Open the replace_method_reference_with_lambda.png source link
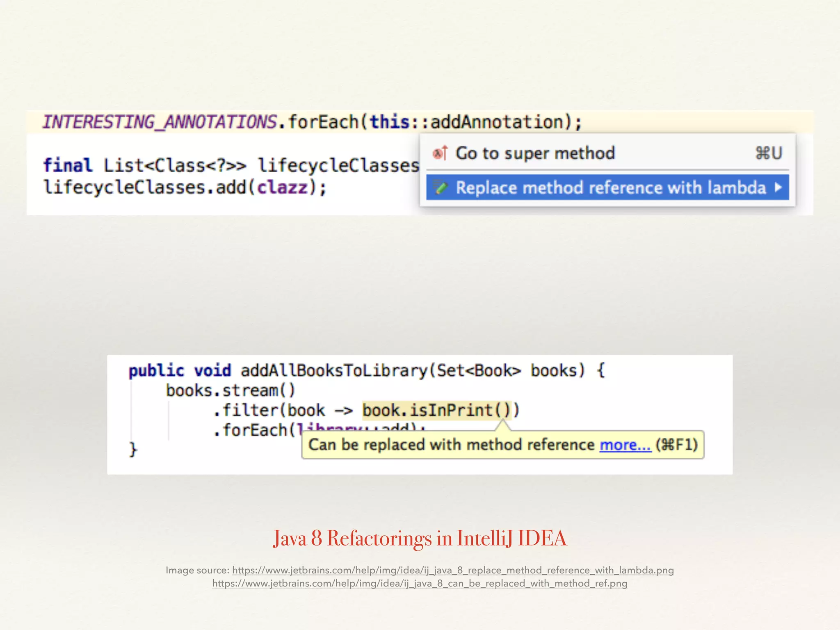Screen dimensions: 840x630 coord(453,570)
